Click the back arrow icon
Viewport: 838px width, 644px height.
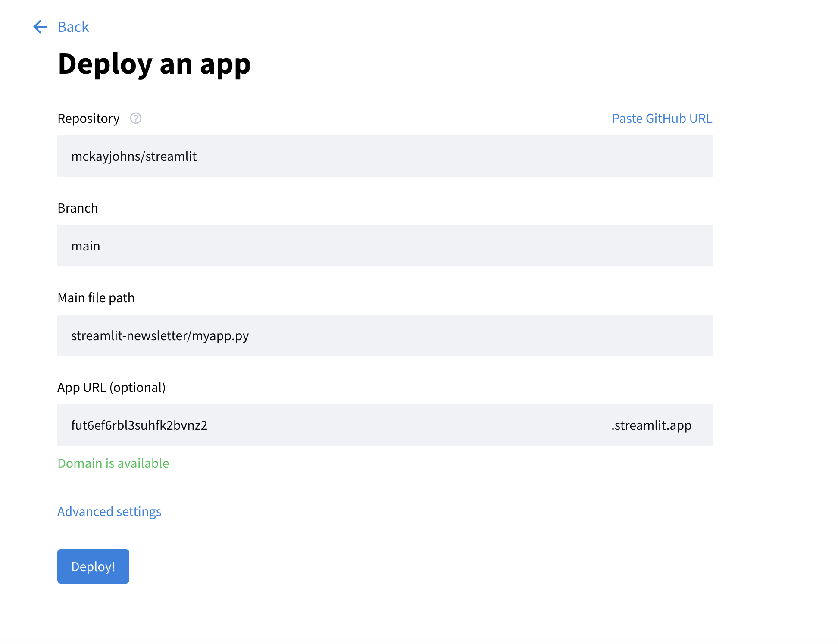pyautogui.click(x=40, y=27)
